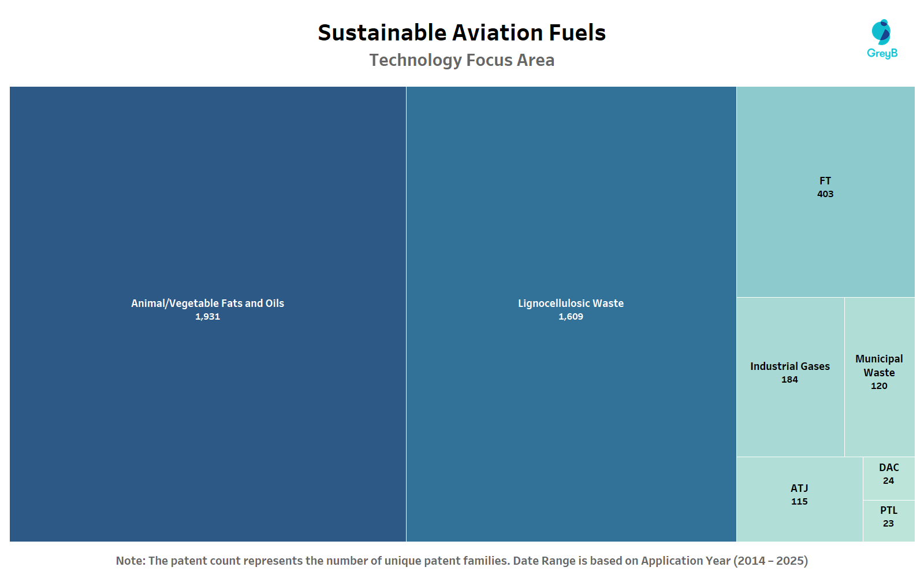Click the Technology Focus Area subtitle
The height and width of the screenshot is (578, 924).
coord(461,60)
